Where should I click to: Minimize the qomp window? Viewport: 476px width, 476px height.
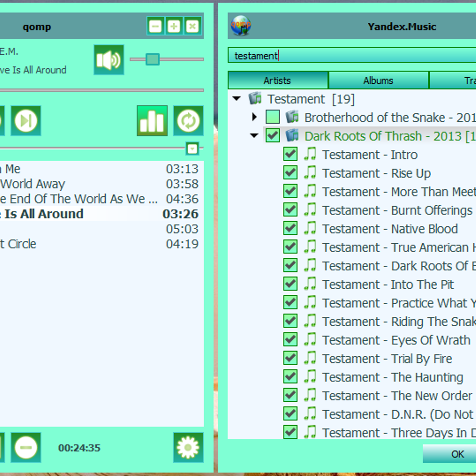[x=155, y=26]
